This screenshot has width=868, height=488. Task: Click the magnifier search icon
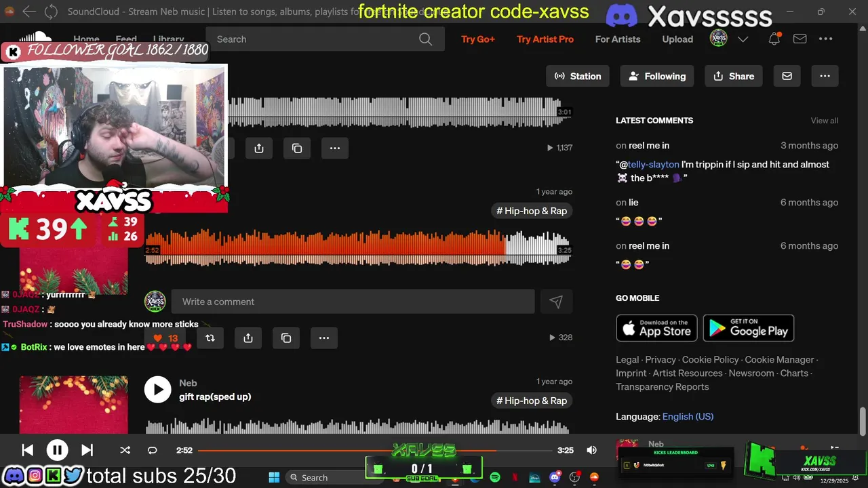tap(425, 39)
